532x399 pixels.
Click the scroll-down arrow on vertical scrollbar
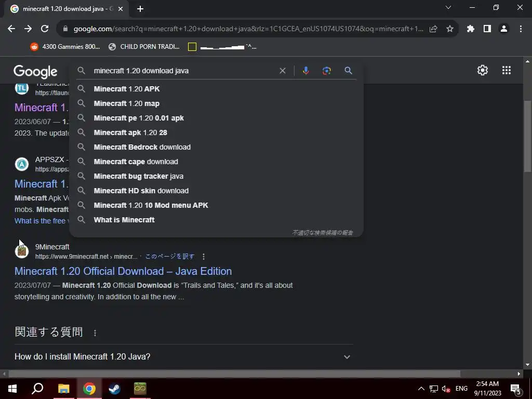point(527,365)
